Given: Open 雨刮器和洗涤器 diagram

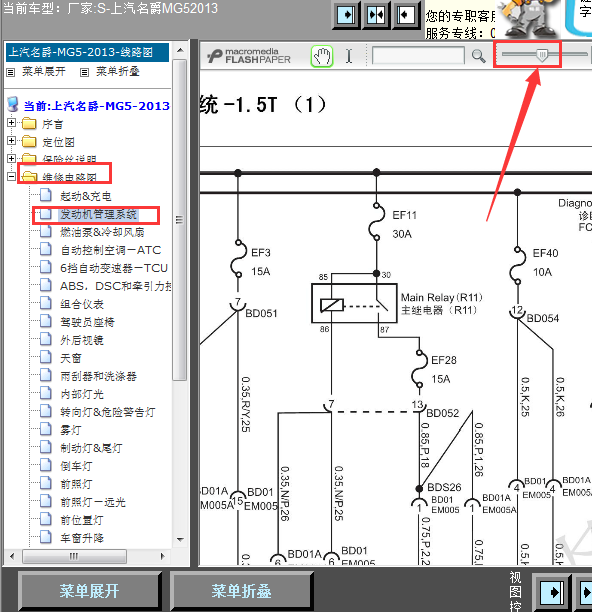Looking at the screenshot, I should click(x=98, y=376).
